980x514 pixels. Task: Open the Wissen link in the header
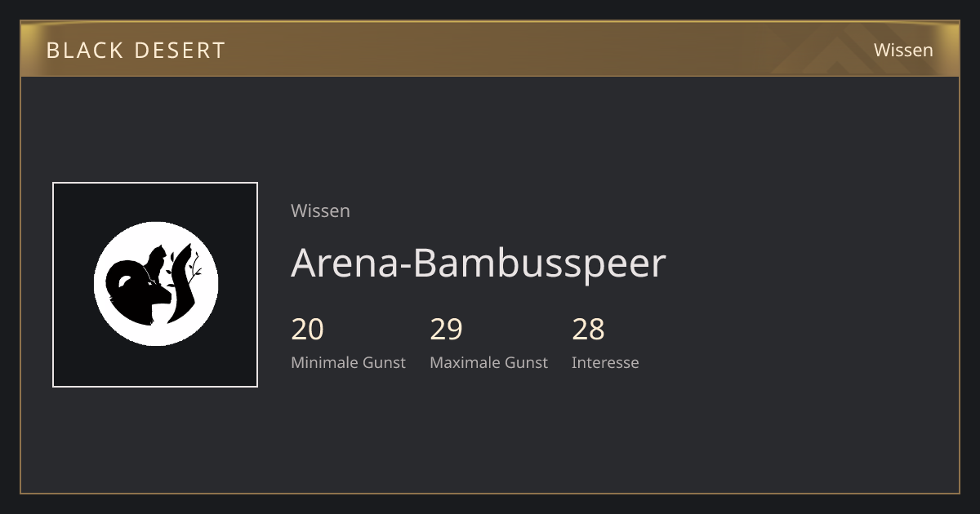(x=903, y=50)
